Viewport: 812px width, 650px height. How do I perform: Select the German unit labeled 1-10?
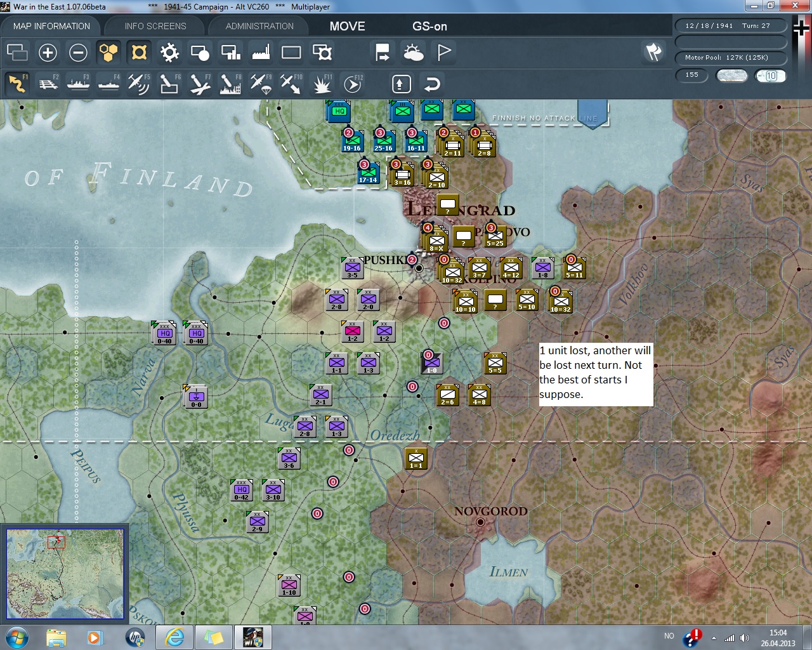[x=289, y=585]
